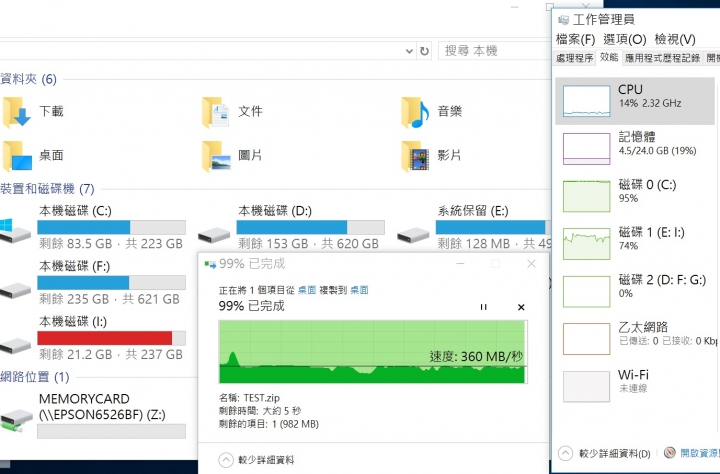
Task: Click the text 剩餘的項目: 1 (982 MB)
Action: coord(269,424)
